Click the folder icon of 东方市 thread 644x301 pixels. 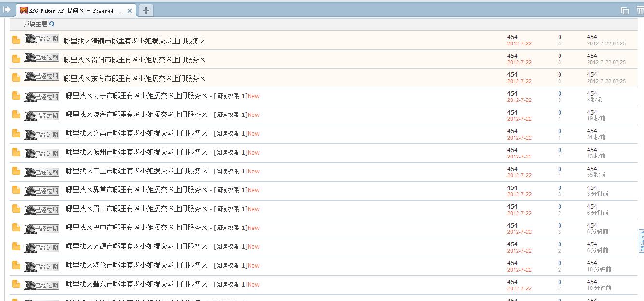coord(16,78)
